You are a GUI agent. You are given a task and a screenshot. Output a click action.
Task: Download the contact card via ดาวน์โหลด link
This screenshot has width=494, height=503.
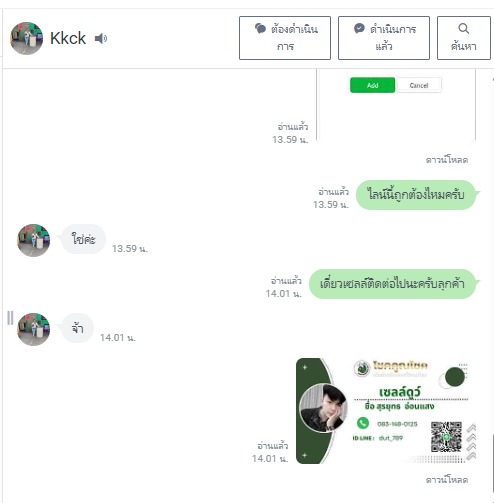447,480
